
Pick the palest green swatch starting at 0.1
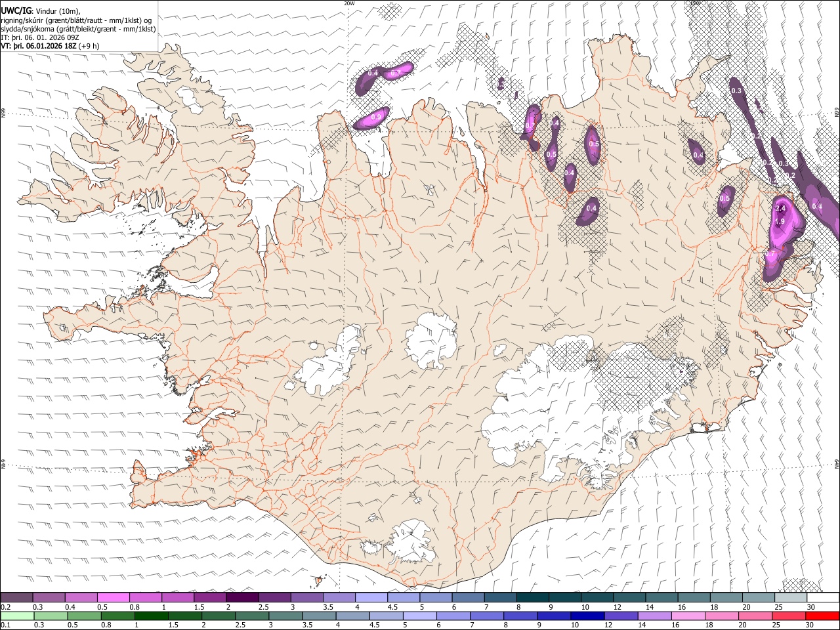(17, 616)
